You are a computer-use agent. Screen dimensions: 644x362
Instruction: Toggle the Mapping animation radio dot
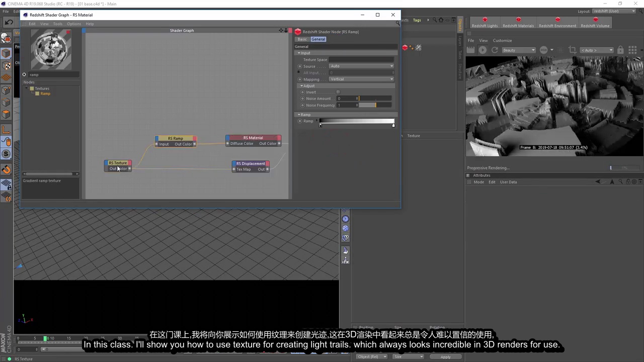tap(300, 79)
